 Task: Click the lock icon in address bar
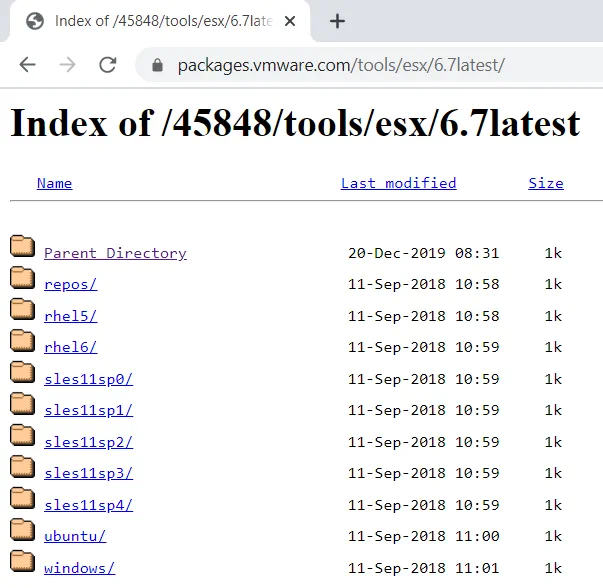[x=157, y=66]
